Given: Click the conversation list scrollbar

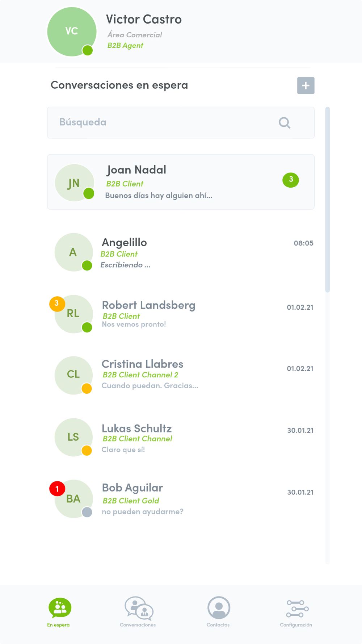Looking at the screenshot, I should [328, 199].
